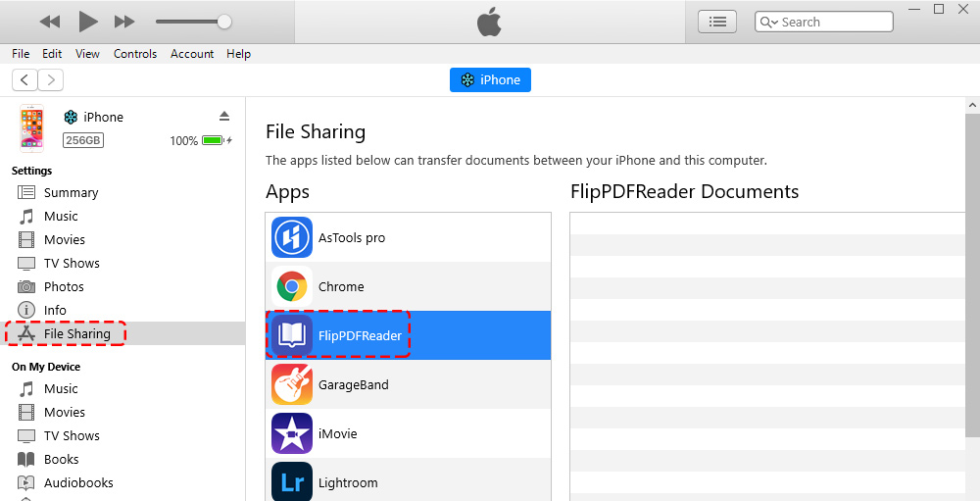This screenshot has height=501, width=980.
Task: Select Chrome app name in list
Action: pos(341,286)
